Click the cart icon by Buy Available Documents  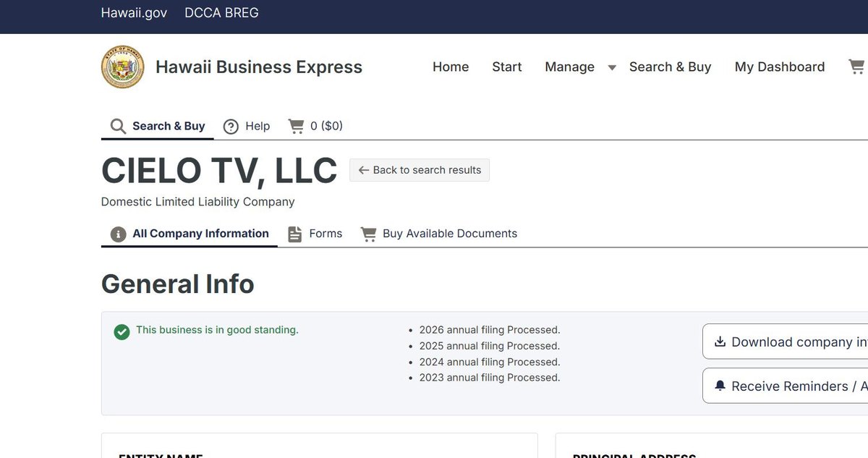(368, 234)
